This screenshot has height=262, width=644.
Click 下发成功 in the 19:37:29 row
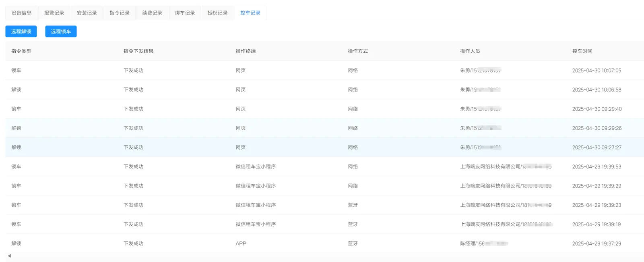134,243
